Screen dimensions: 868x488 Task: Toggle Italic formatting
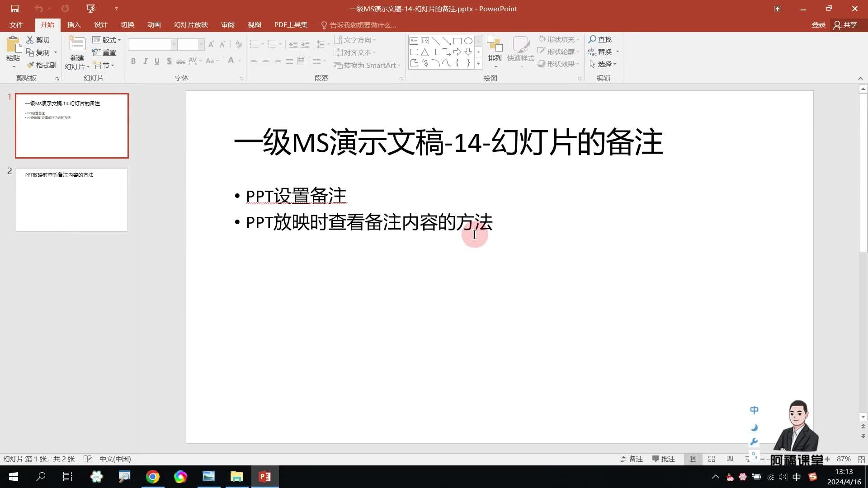145,61
